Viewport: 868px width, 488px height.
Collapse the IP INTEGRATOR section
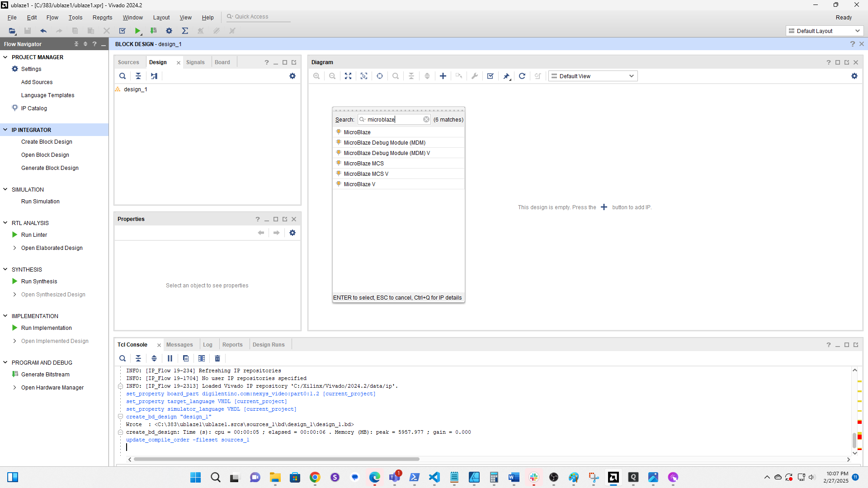click(x=5, y=130)
